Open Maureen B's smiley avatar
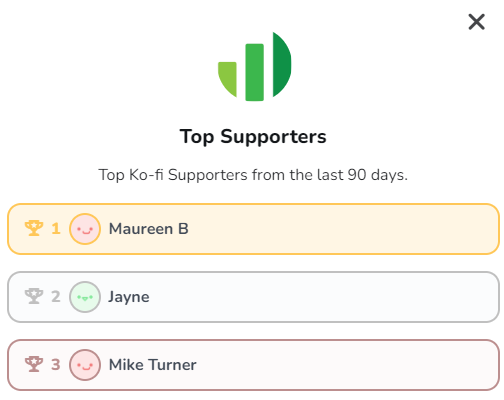The image size is (504, 400). coord(85,229)
